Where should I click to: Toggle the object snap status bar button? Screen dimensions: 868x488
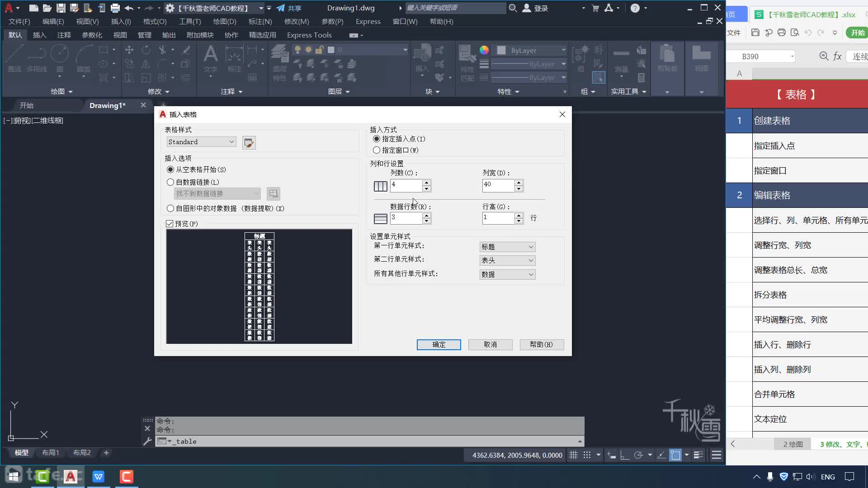click(675, 455)
